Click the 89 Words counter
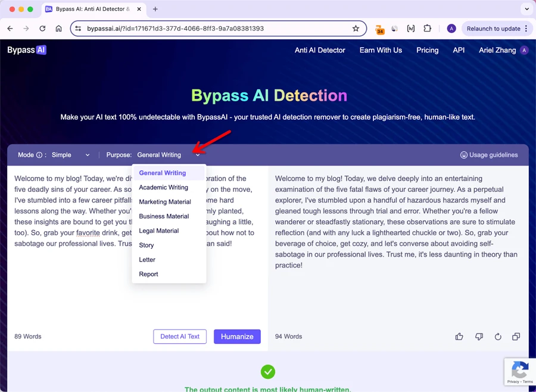536x392 pixels. click(x=27, y=337)
